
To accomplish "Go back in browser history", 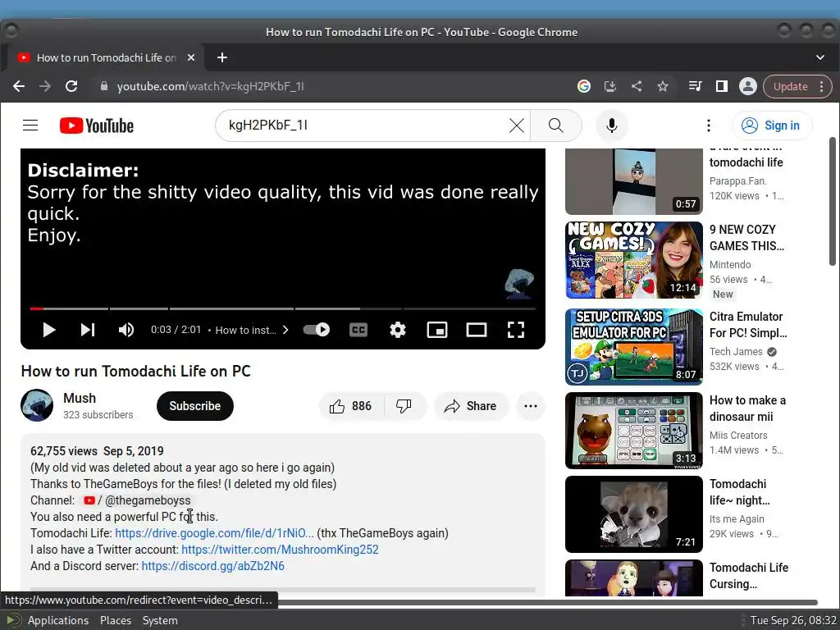I will (x=19, y=86).
